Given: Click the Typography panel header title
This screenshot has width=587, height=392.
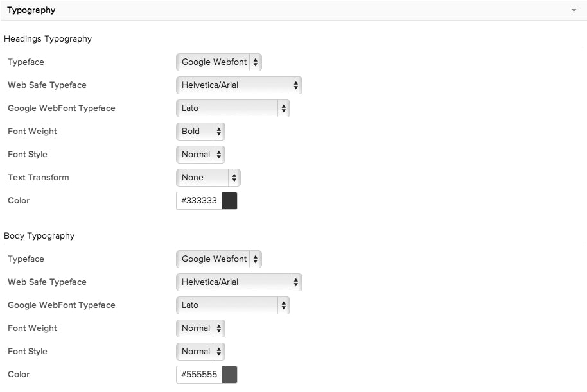Looking at the screenshot, I should [31, 10].
